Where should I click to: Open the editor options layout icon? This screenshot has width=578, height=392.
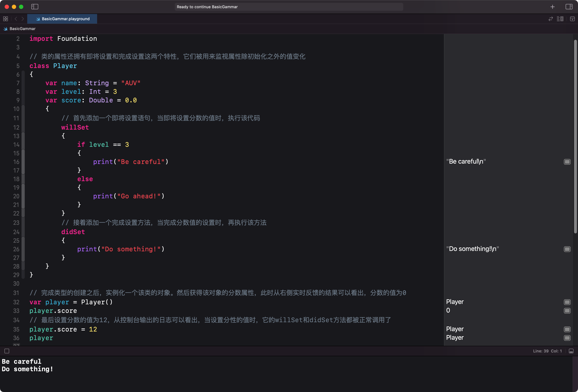pyautogui.click(x=560, y=19)
